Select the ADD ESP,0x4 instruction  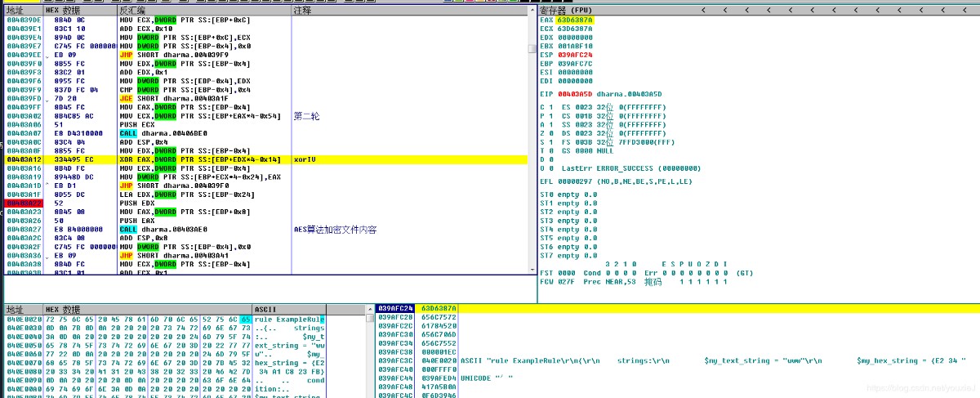(x=143, y=142)
